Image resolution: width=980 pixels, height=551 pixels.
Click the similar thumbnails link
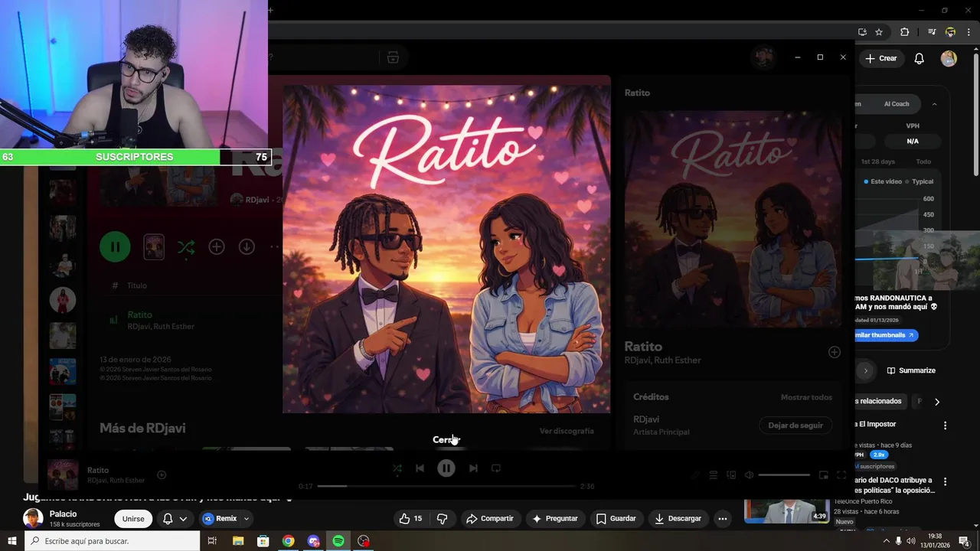pos(886,335)
